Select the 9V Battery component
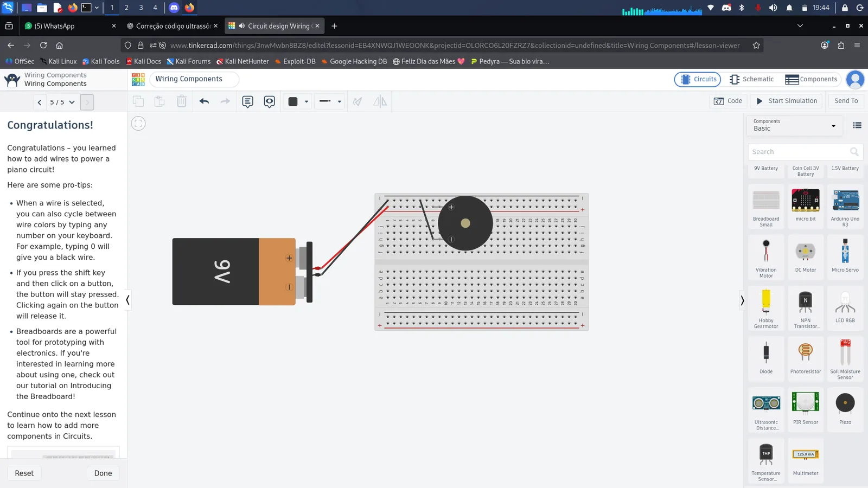Screen dimensions: 868x488 tap(766, 170)
